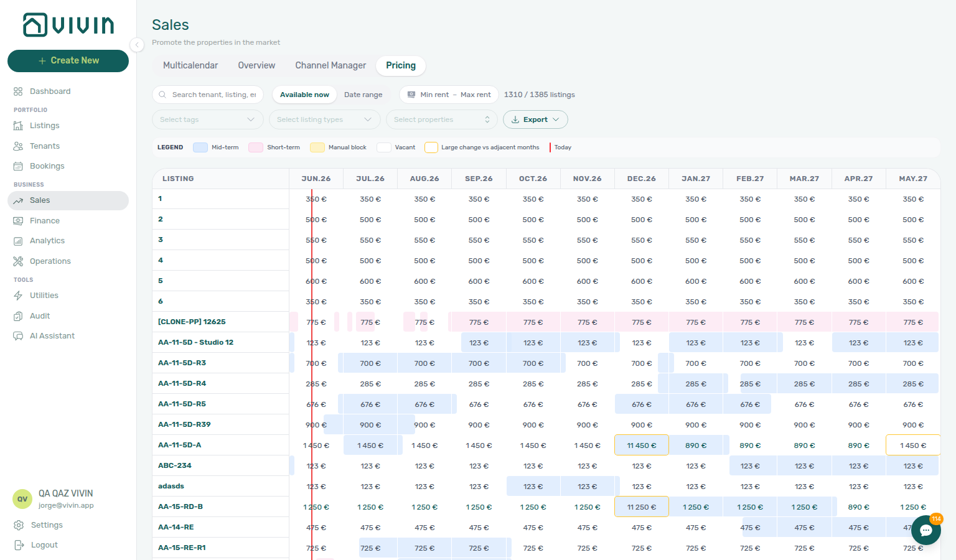Select the Pricing tab
The image size is (956, 560).
point(401,65)
